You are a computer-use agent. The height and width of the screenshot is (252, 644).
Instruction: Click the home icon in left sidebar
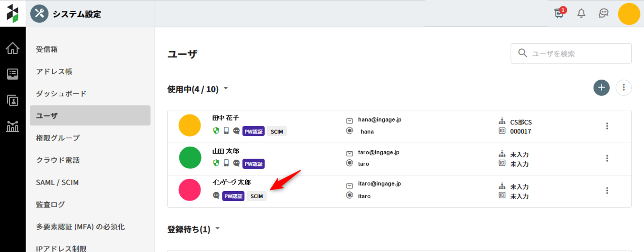(13, 48)
